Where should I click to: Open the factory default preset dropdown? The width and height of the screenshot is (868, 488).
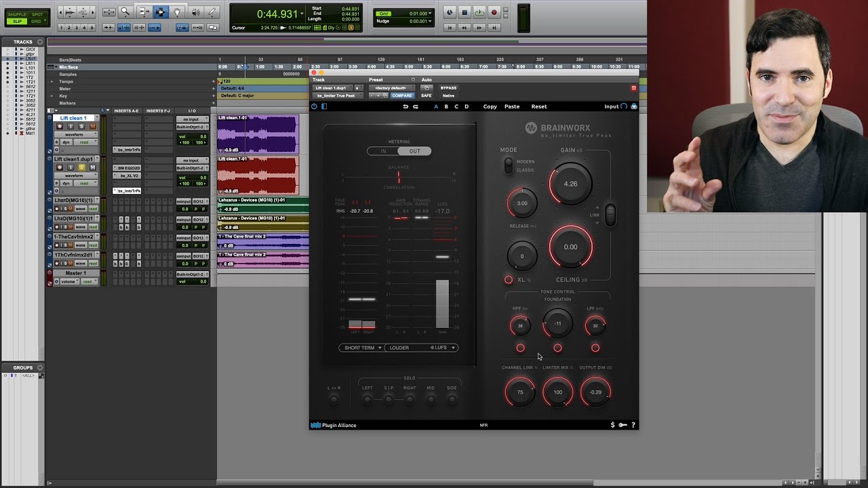[391, 88]
